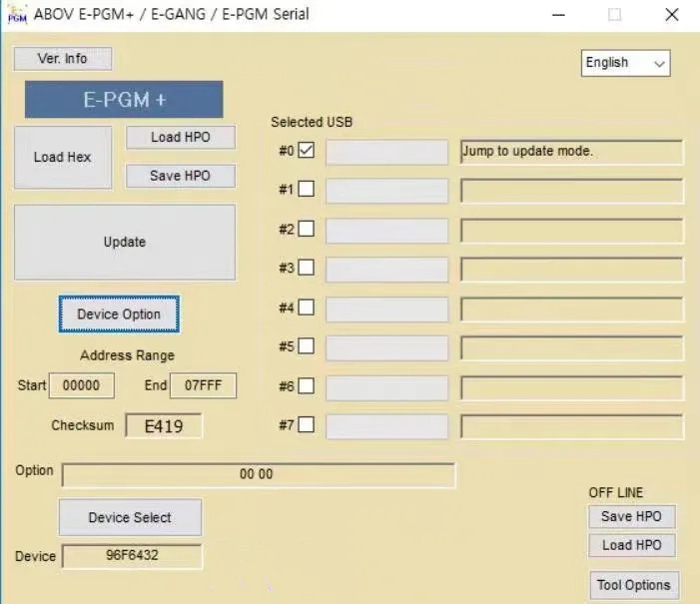The height and width of the screenshot is (604, 700).
Task: Click the status box for USB #7
Action: coord(571,426)
